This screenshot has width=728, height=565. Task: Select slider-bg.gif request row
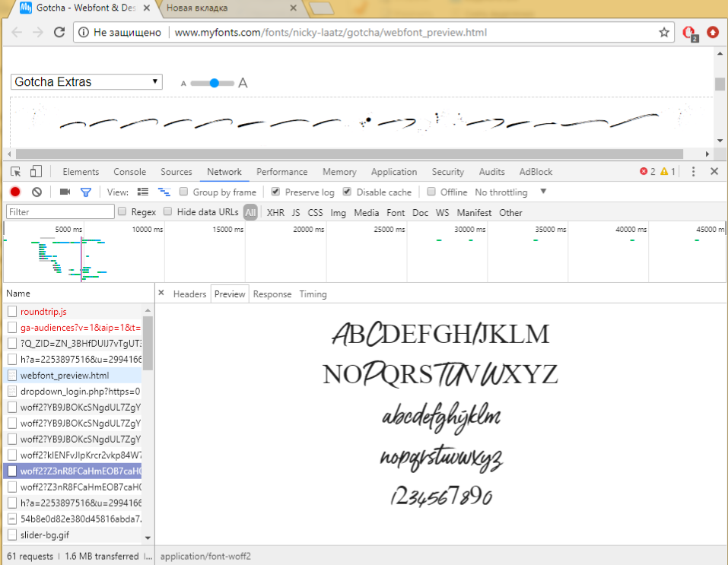pyautogui.click(x=73, y=535)
